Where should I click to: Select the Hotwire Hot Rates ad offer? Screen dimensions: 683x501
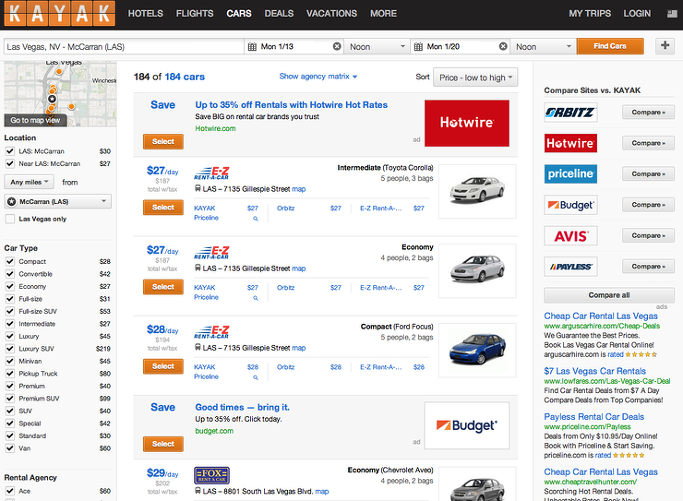click(163, 142)
